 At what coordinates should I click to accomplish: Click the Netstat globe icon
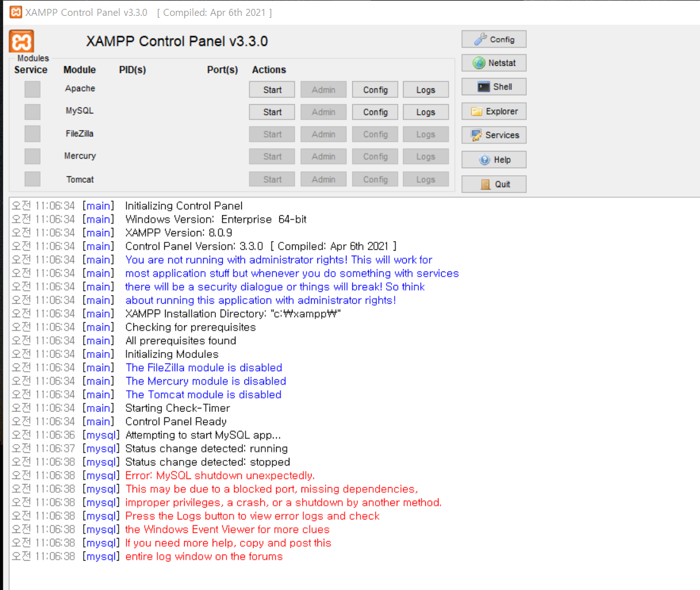[479, 63]
